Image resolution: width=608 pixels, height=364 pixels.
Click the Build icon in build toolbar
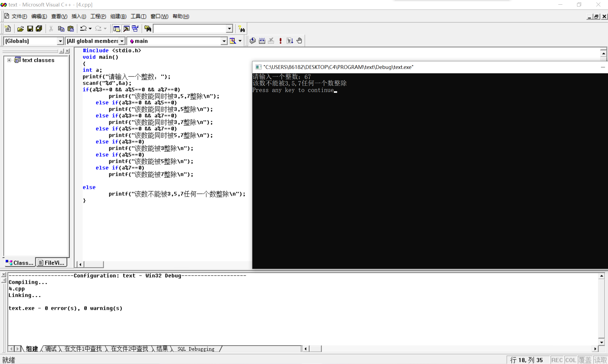(262, 41)
